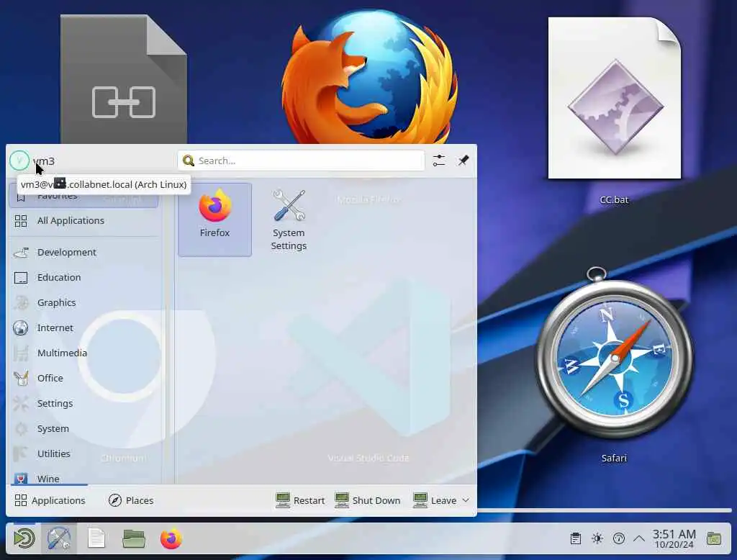Select the Safari icon on the desktop
Image resolution: width=737 pixels, height=560 pixels.
click(x=615, y=364)
